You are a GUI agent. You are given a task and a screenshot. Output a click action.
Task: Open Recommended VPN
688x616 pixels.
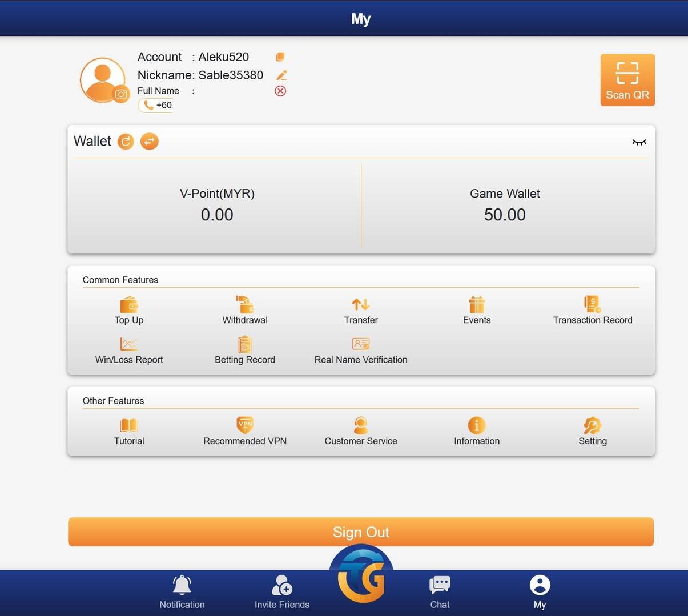[245, 432]
